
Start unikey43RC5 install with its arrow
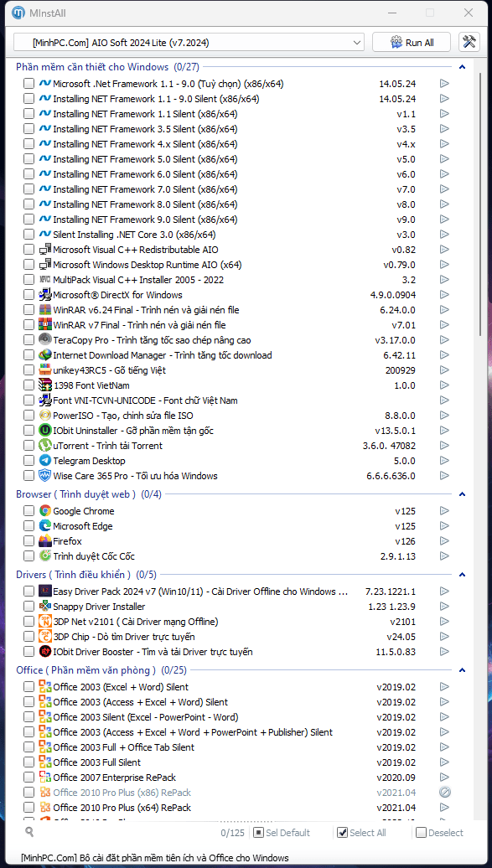coord(444,369)
